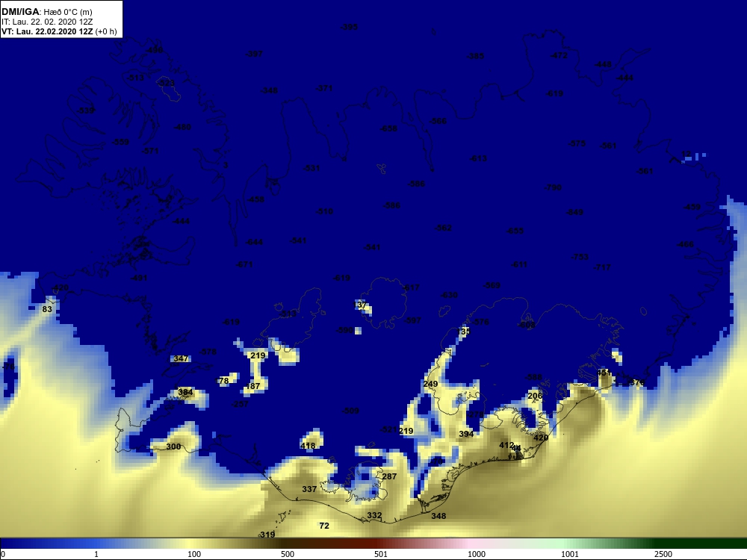Viewport: 747px width, 560px height.
Task: Click the '337' map value
Action: click(309, 489)
